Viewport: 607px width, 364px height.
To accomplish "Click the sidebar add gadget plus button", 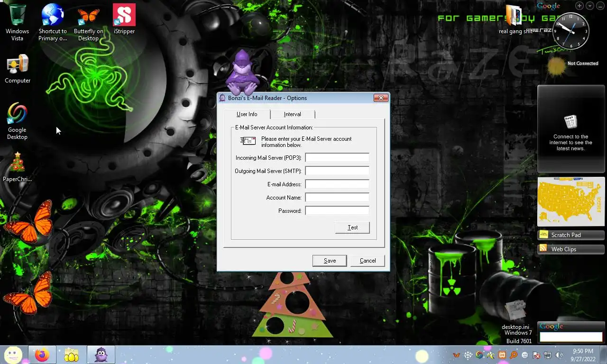I will coord(579,6).
